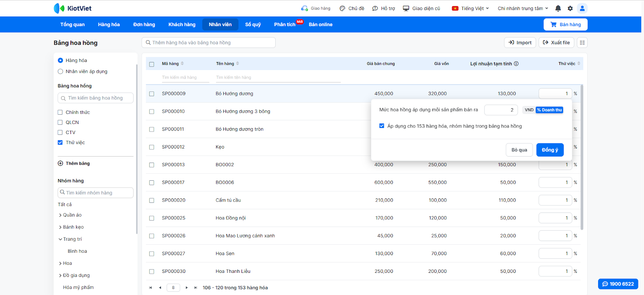Check the Chính thức checkbox
The image size is (644, 295).
tap(60, 112)
